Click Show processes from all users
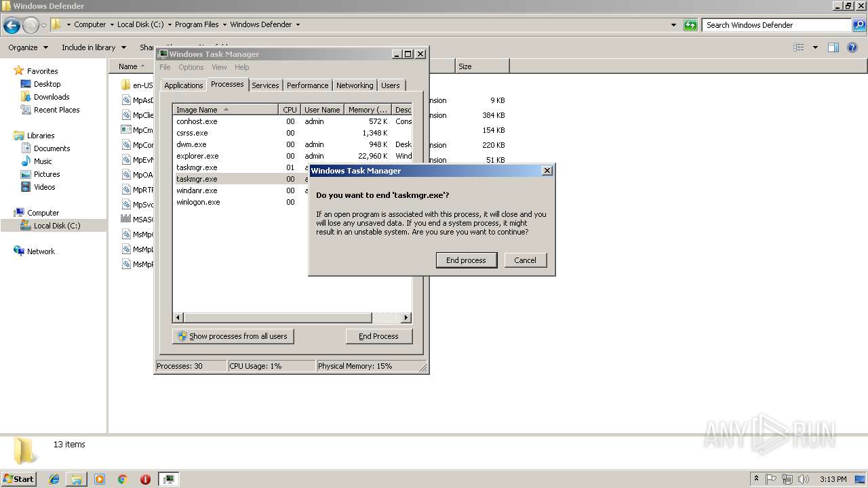 tap(233, 336)
